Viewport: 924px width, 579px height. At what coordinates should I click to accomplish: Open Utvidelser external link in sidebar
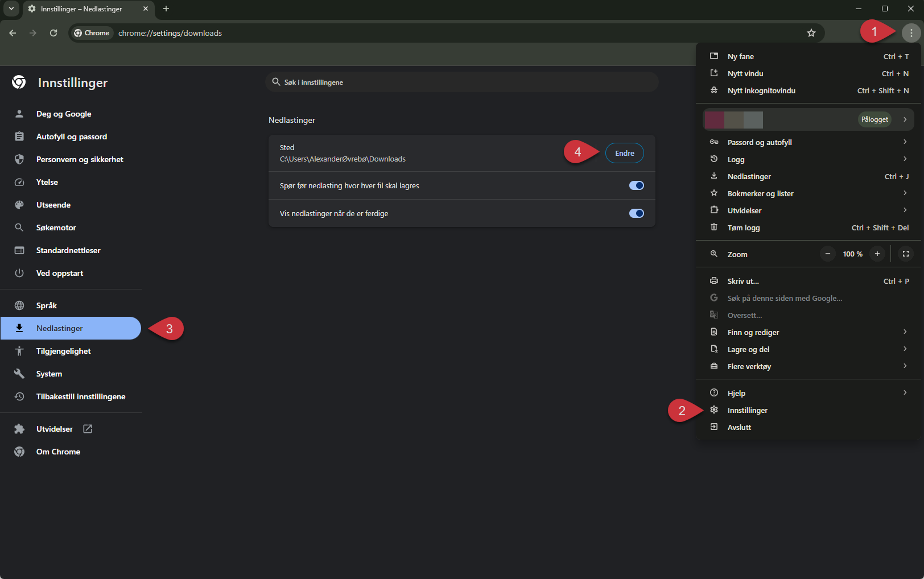(88, 429)
